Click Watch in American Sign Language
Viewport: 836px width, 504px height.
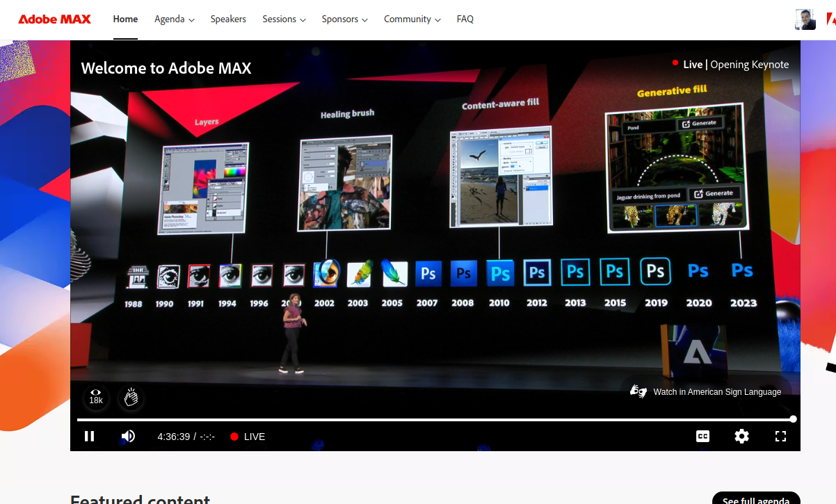click(717, 392)
